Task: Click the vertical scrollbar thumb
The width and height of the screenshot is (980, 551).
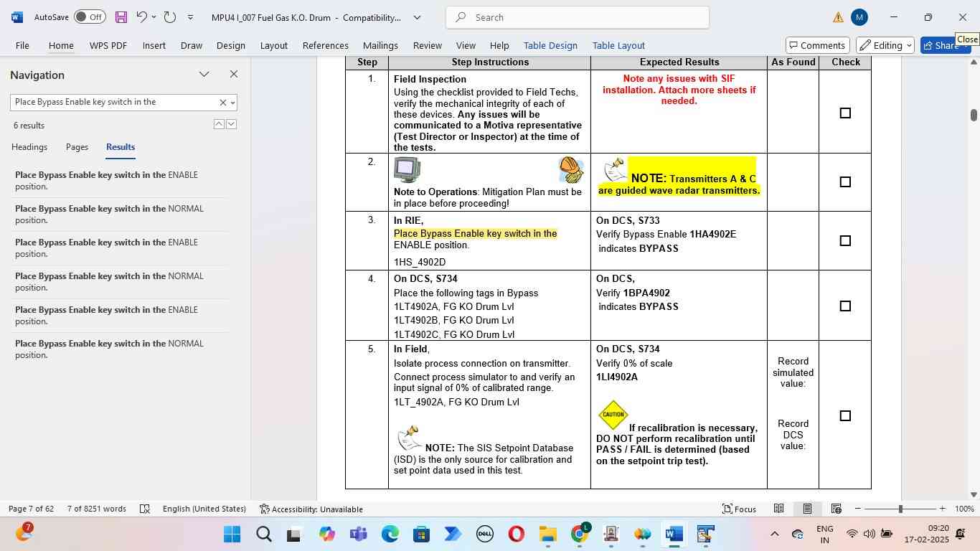Action: [974, 116]
